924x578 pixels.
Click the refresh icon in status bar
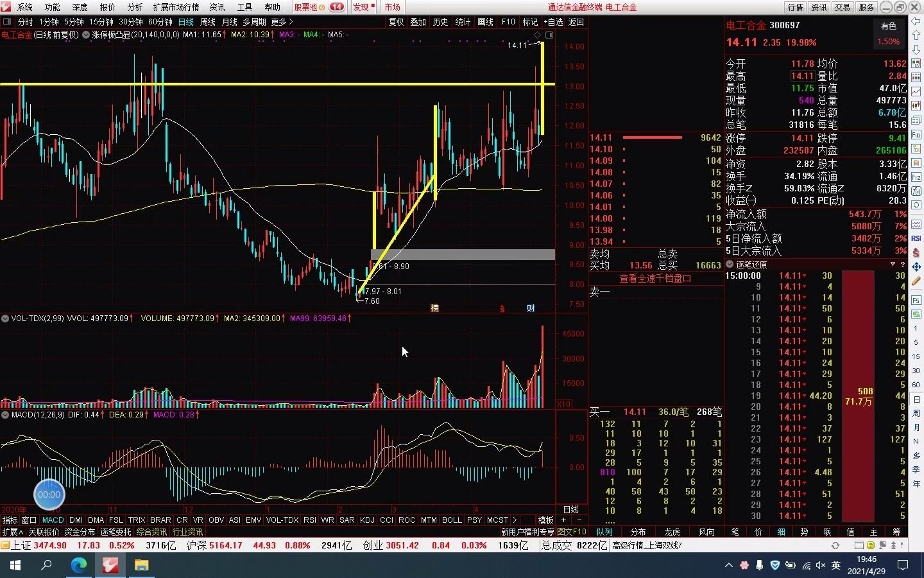pyautogui.click(x=835, y=545)
